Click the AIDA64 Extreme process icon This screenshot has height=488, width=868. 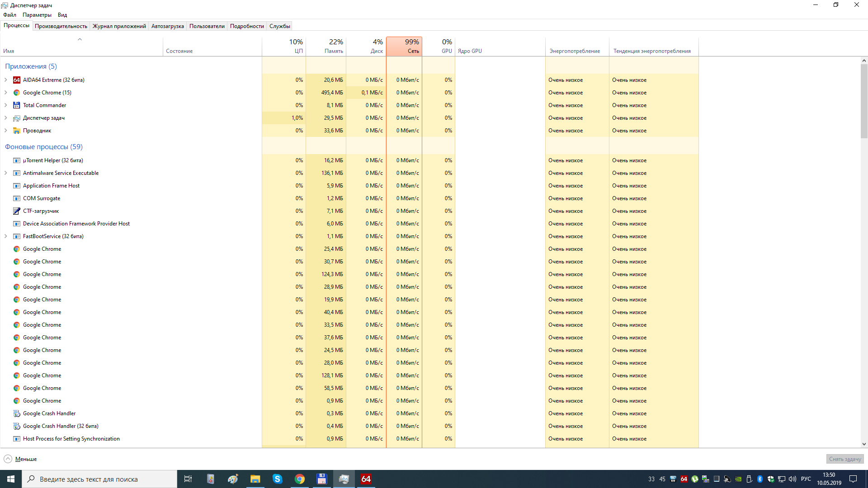(x=17, y=80)
